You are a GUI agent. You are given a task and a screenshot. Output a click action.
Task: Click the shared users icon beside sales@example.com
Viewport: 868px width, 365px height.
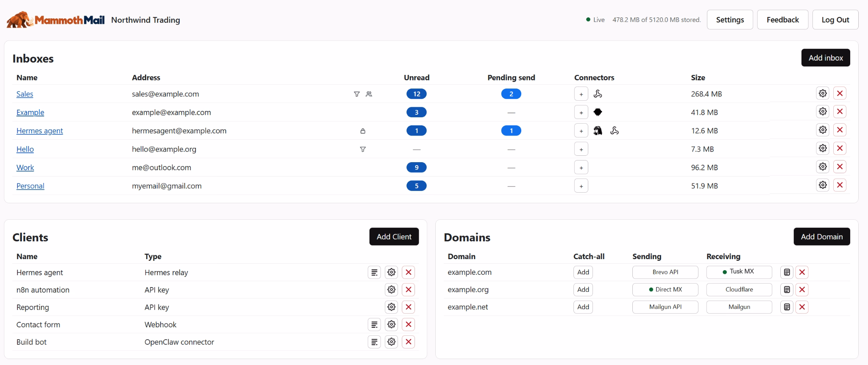369,94
